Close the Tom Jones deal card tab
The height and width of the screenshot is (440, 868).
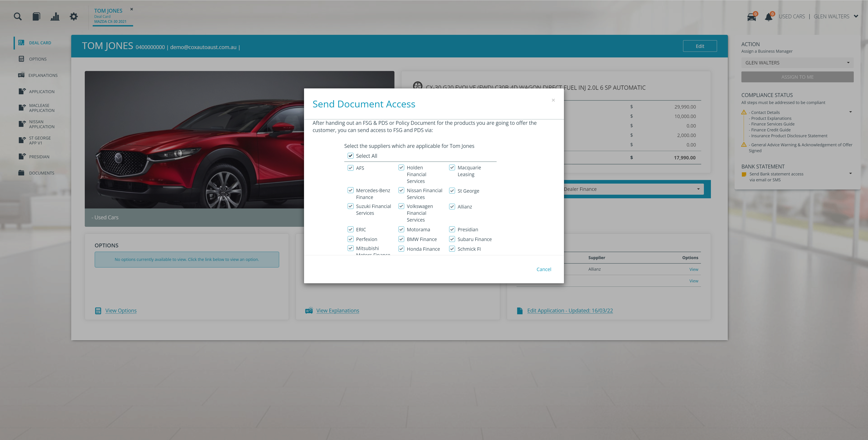pos(132,9)
